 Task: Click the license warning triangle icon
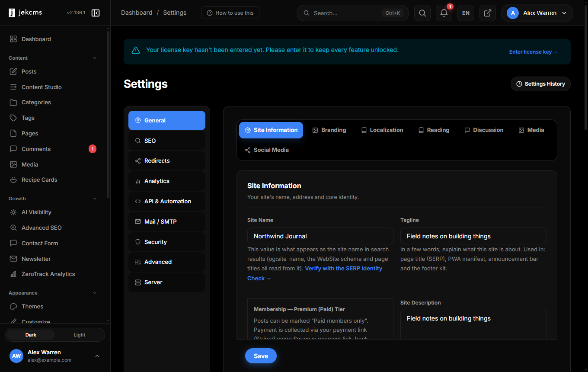(136, 50)
